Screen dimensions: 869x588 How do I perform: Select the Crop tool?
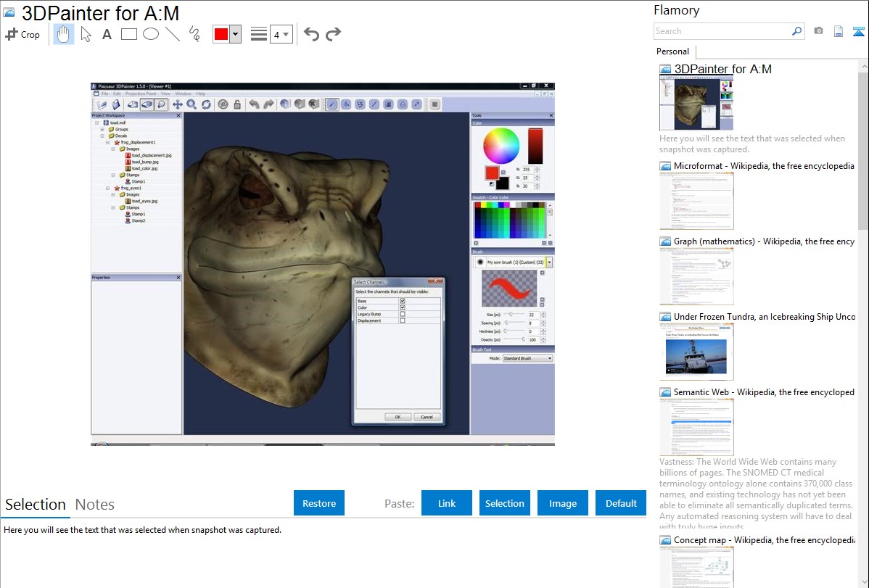pos(22,34)
